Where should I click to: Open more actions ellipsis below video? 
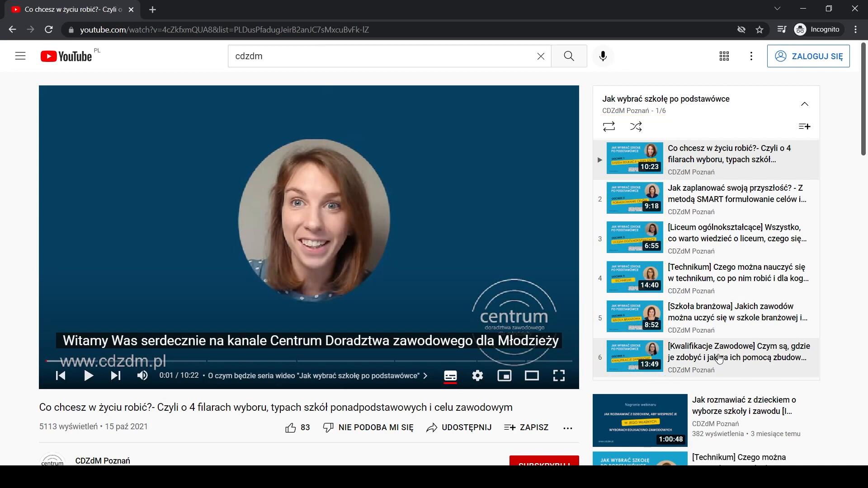[x=568, y=427]
